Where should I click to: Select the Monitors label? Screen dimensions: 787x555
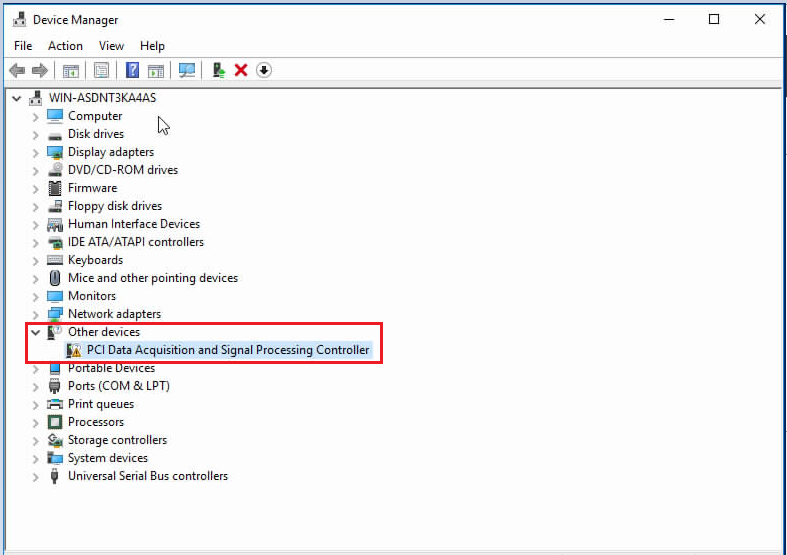(x=92, y=296)
